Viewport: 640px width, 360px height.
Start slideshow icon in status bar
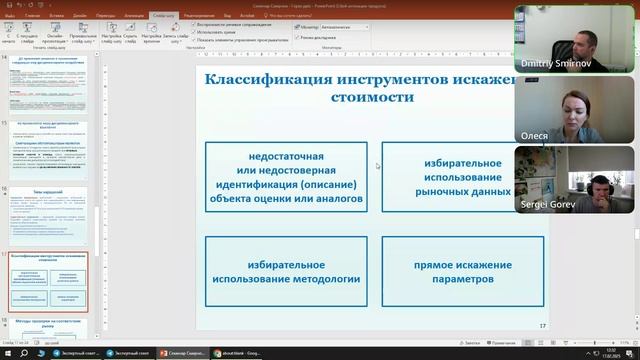(566, 343)
